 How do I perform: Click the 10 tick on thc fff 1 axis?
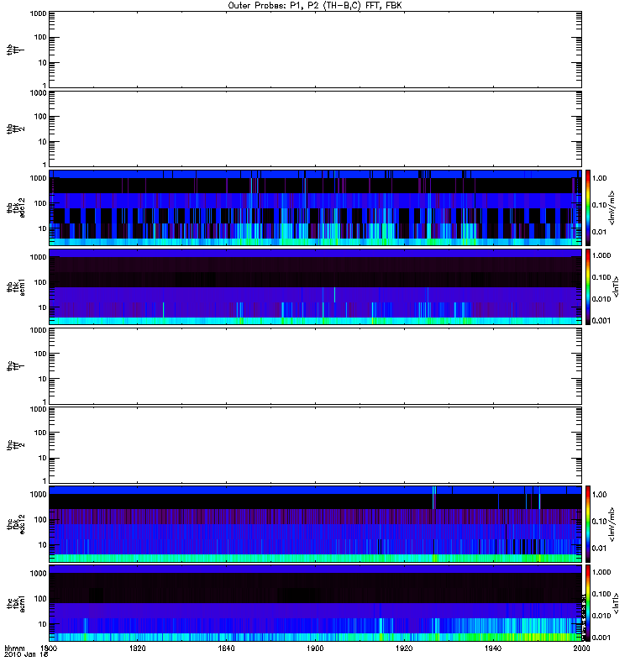[x=43, y=379]
